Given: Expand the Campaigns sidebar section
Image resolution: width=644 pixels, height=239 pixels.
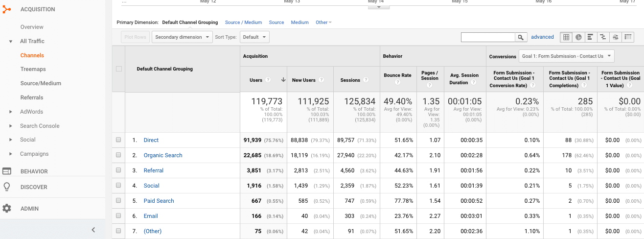Looking at the screenshot, I should point(11,154).
